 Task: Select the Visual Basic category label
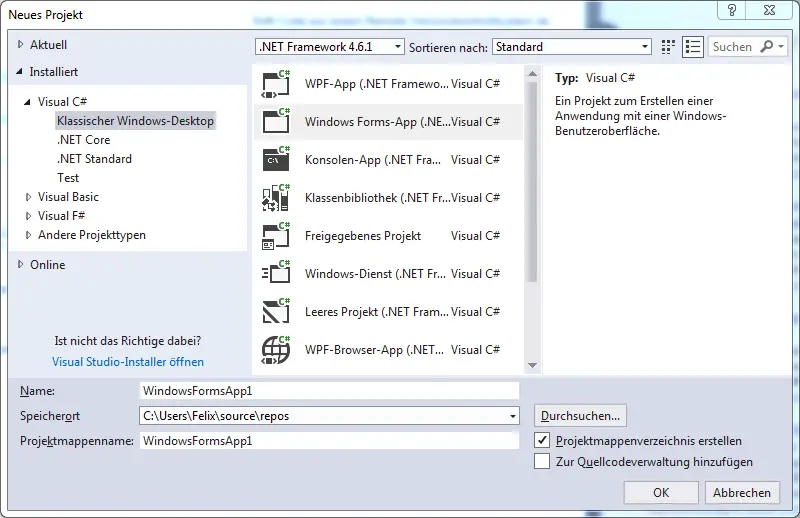click(68, 197)
